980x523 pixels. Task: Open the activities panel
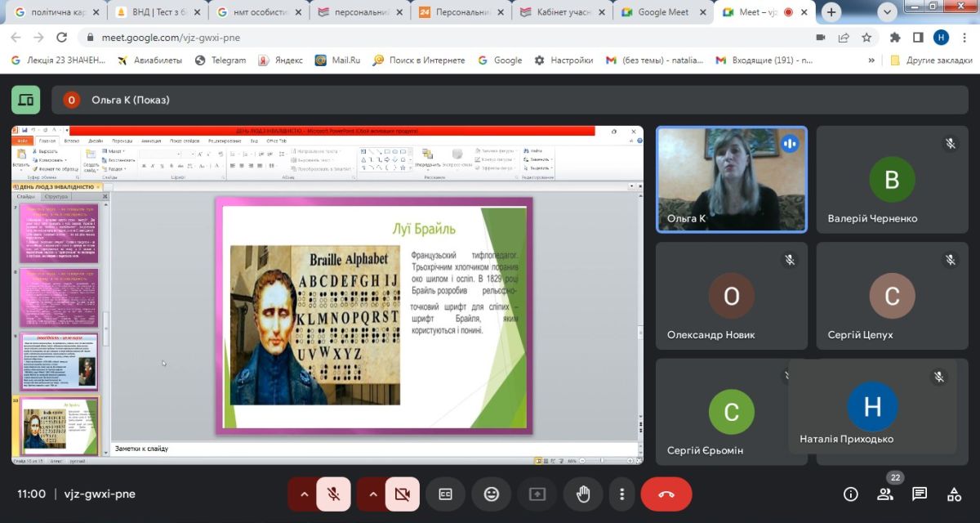pyautogui.click(x=954, y=494)
